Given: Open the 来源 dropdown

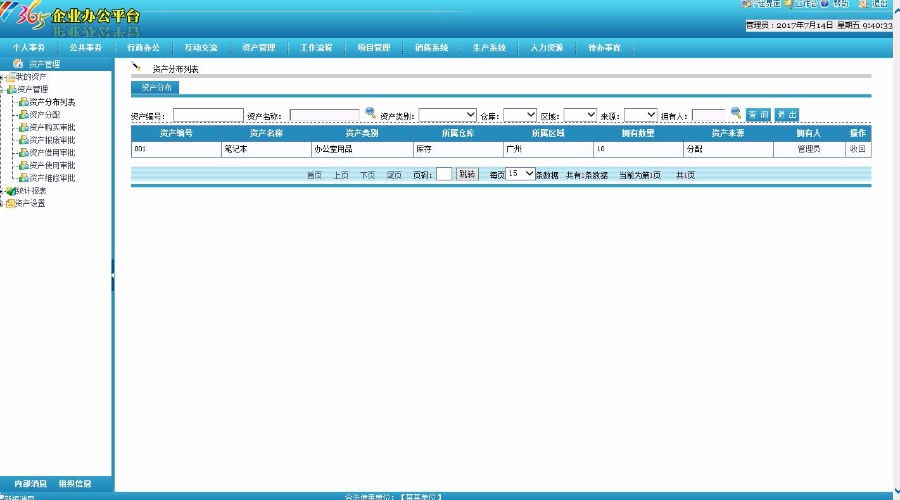Looking at the screenshot, I should [640, 115].
